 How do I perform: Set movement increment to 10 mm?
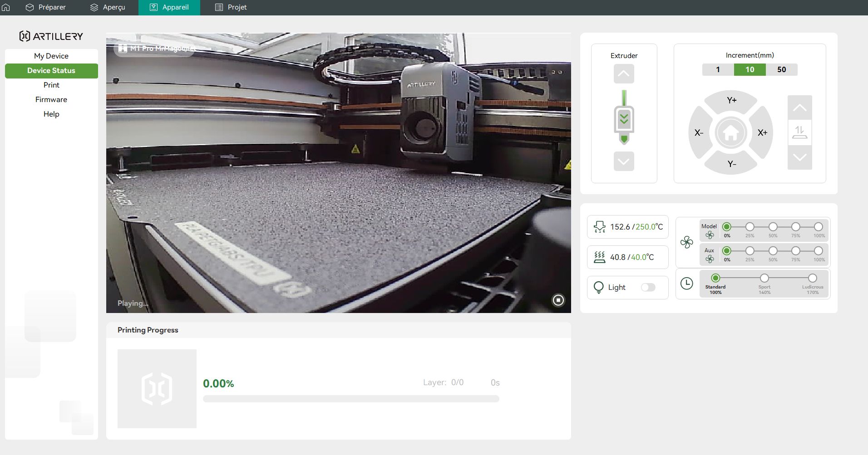click(750, 69)
